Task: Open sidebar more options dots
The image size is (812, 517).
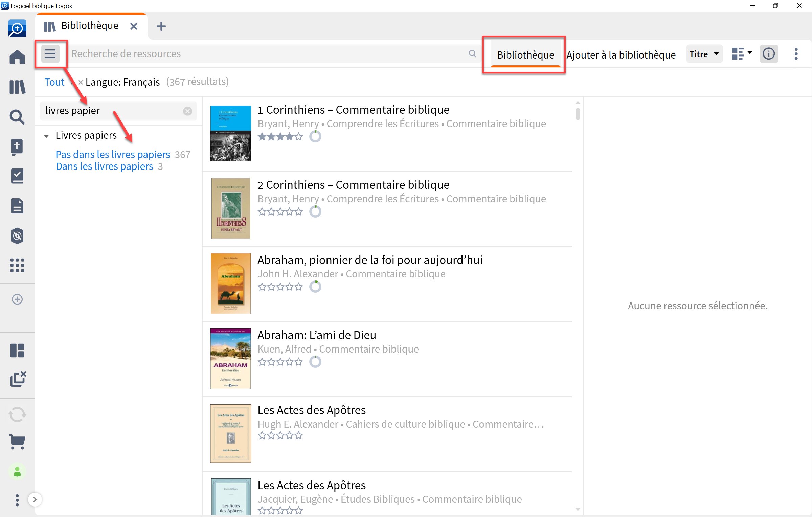Action: [17, 500]
